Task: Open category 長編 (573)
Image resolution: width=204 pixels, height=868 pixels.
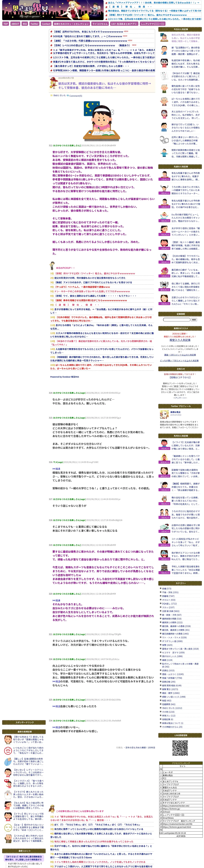Action: tap(167, 589)
